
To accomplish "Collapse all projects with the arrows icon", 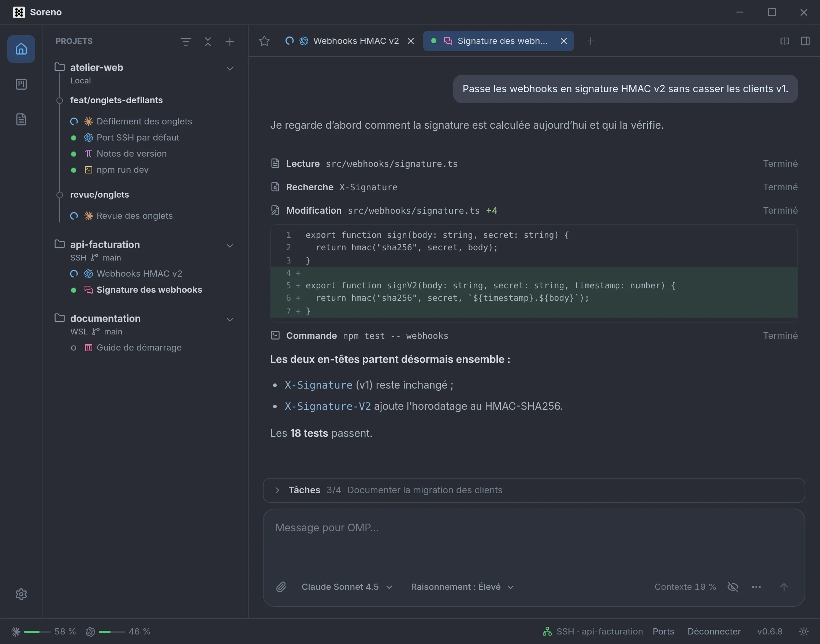I will click(208, 41).
